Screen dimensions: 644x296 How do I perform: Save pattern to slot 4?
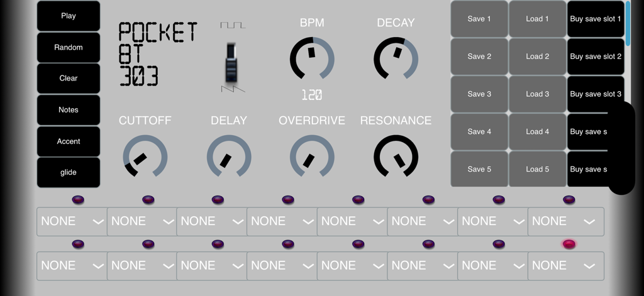click(x=479, y=132)
